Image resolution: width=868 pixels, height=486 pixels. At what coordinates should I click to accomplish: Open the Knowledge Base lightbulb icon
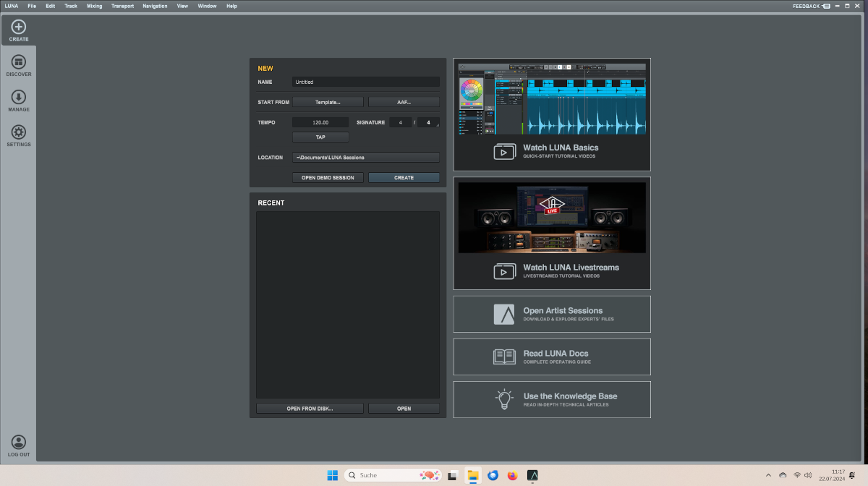(504, 400)
